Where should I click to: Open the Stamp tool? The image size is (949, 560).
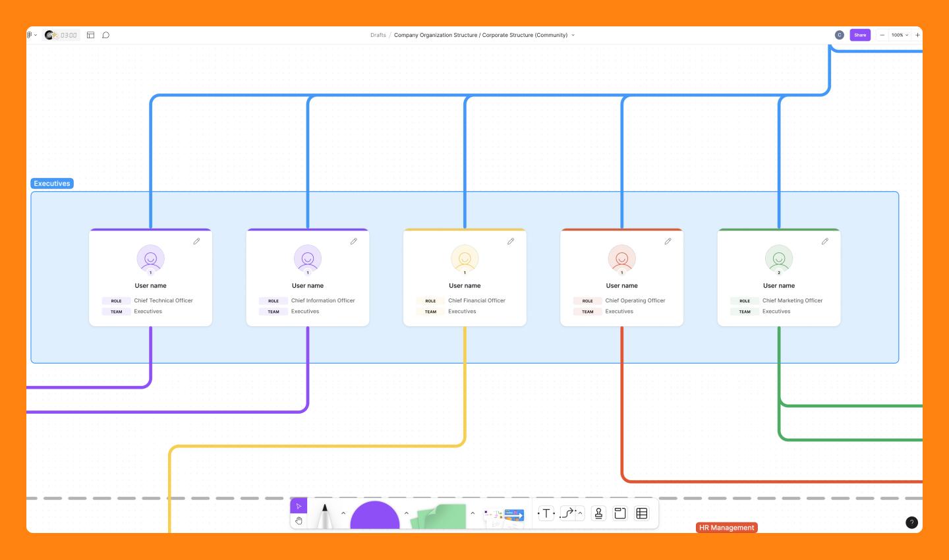(x=598, y=513)
